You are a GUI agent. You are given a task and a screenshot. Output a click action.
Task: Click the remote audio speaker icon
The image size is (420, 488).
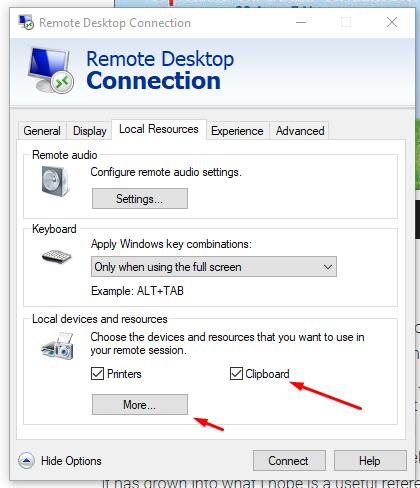pyautogui.click(x=55, y=181)
